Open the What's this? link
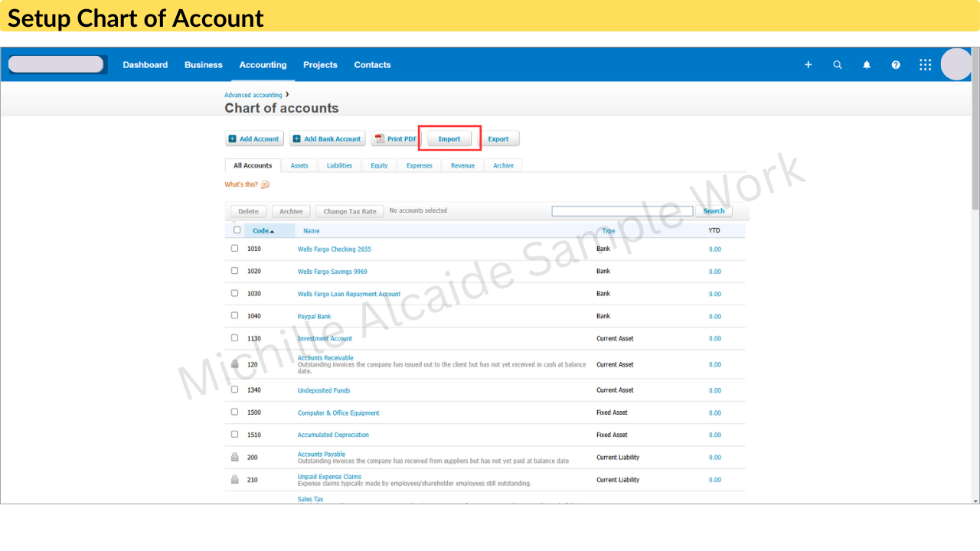The height and width of the screenshot is (551, 980). (241, 184)
